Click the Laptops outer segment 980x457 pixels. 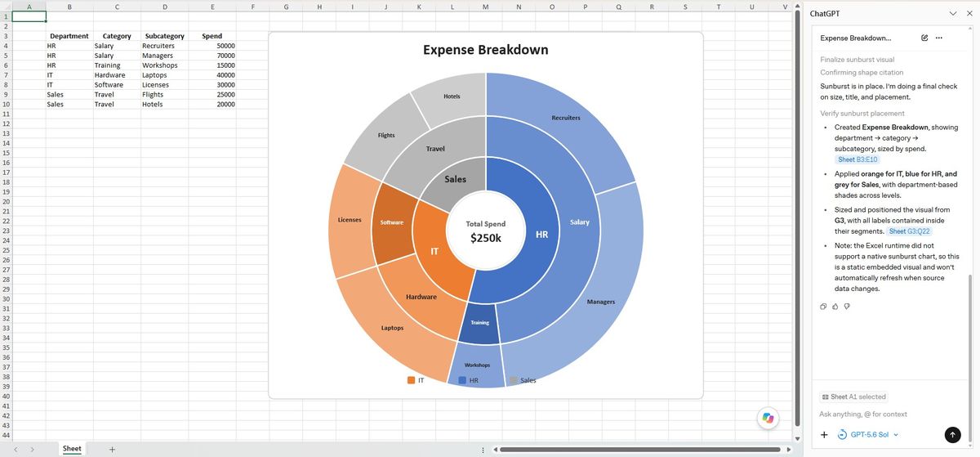[392, 329]
